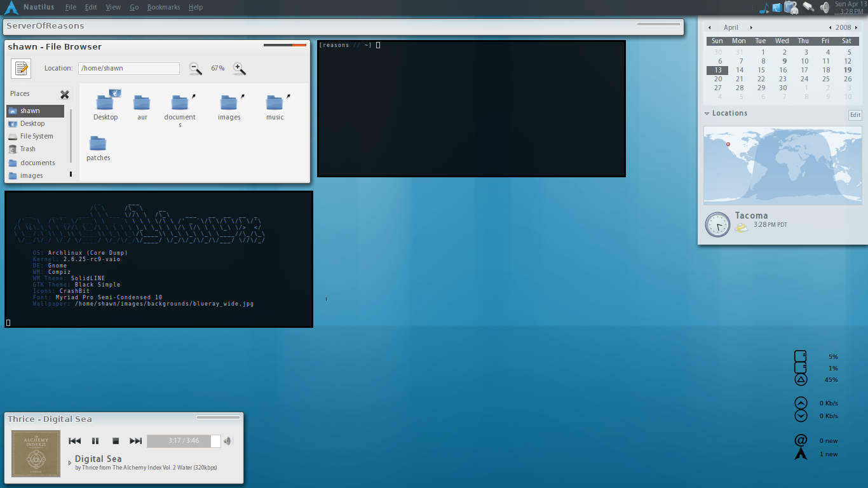Click the 67% zoom level text
Image resolution: width=868 pixels, height=488 pixels.
pyautogui.click(x=218, y=69)
